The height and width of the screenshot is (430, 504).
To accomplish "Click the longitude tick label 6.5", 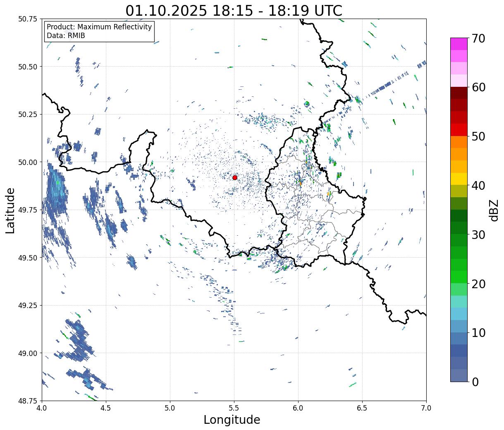I will [x=362, y=408].
